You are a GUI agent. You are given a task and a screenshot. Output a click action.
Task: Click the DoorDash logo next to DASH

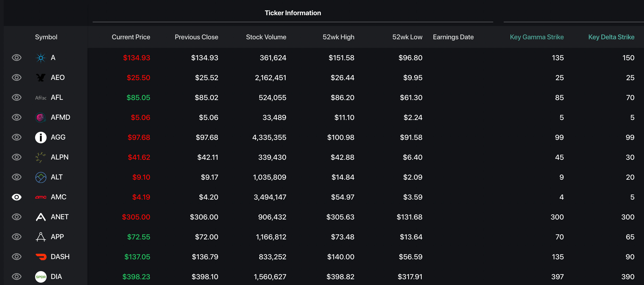41,257
